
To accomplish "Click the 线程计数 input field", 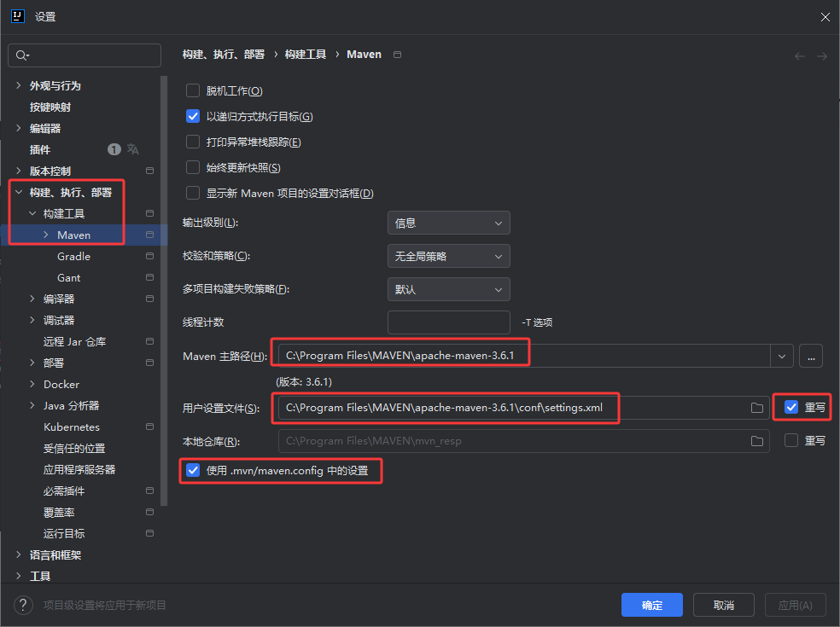I will point(448,322).
